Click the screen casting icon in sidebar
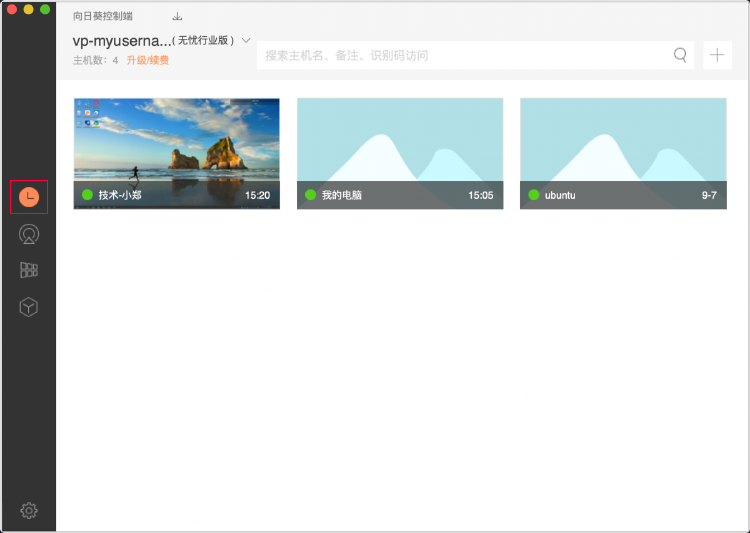750x533 pixels. coord(29,235)
